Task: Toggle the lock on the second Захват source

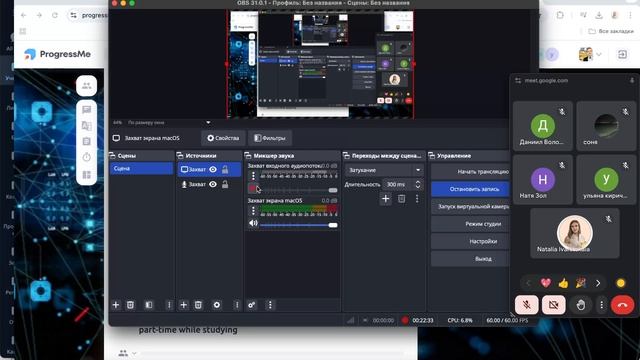Action: click(225, 184)
